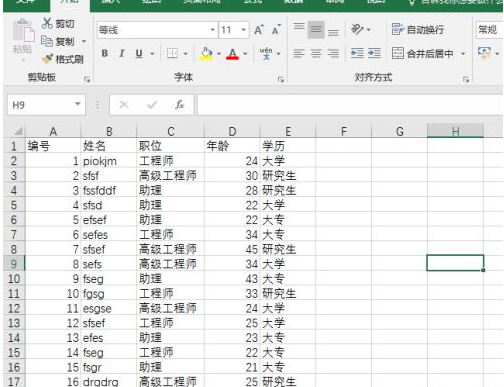Click the Enter checkmark formula button
The width and height of the screenshot is (504, 387).
(152, 105)
